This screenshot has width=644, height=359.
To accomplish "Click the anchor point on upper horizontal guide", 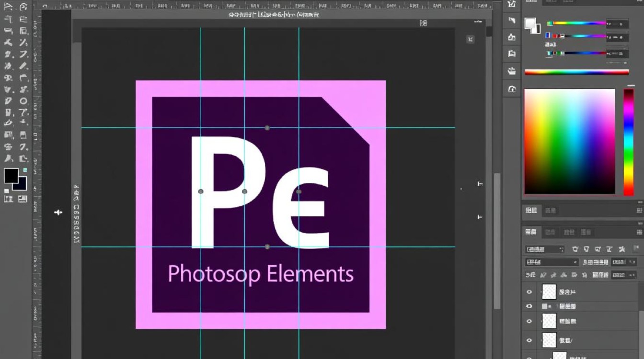I will (267, 128).
